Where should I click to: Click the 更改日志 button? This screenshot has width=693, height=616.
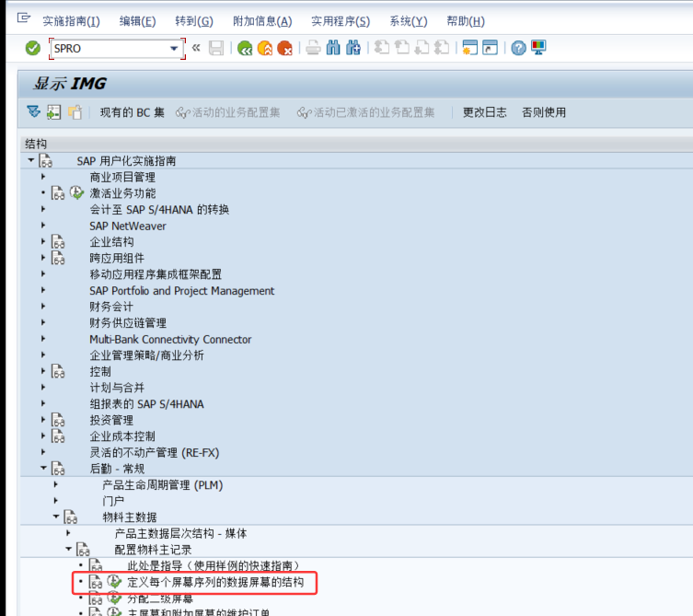click(x=484, y=112)
